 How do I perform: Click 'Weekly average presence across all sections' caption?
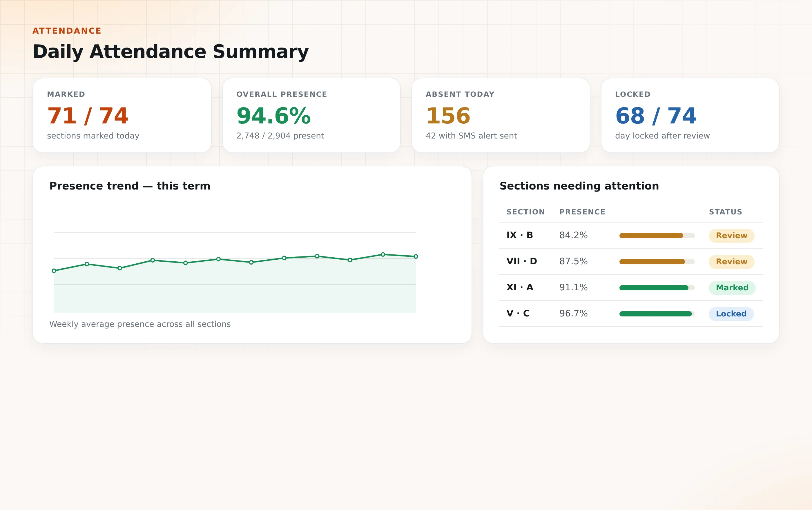coord(140,324)
